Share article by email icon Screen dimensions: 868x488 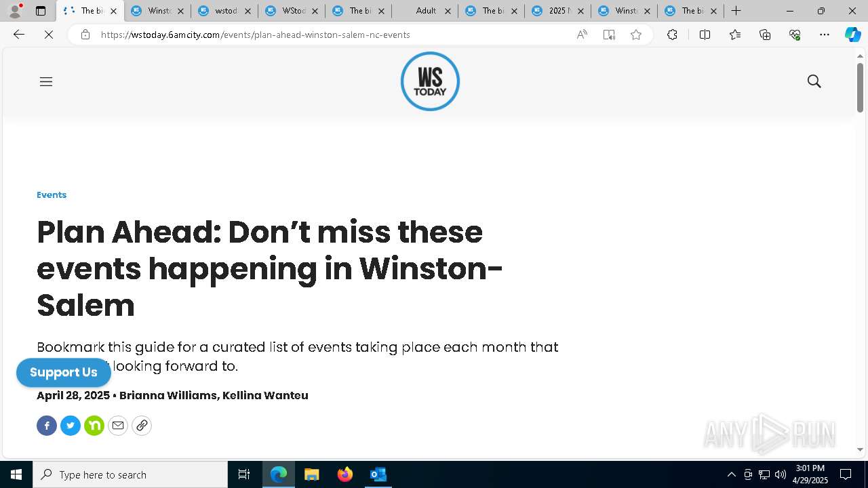tap(118, 426)
